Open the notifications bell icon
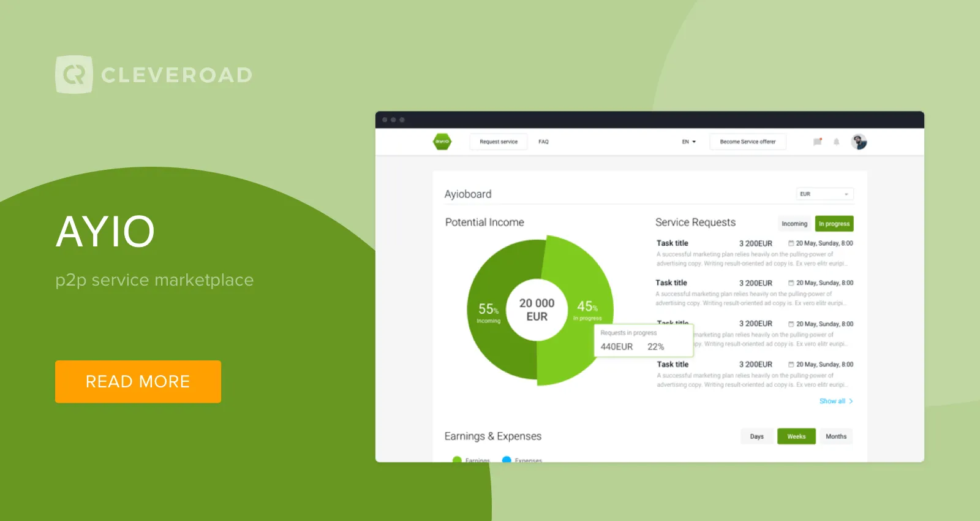 836,142
